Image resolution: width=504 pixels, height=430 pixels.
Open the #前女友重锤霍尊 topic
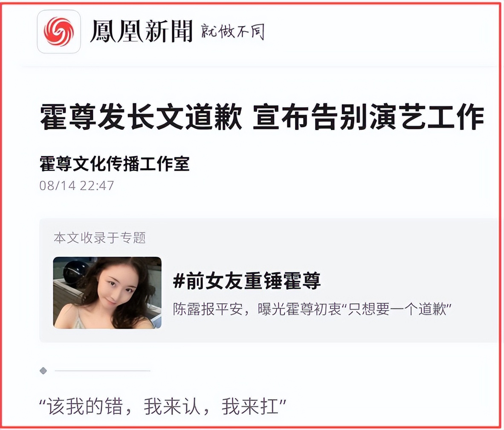click(247, 280)
